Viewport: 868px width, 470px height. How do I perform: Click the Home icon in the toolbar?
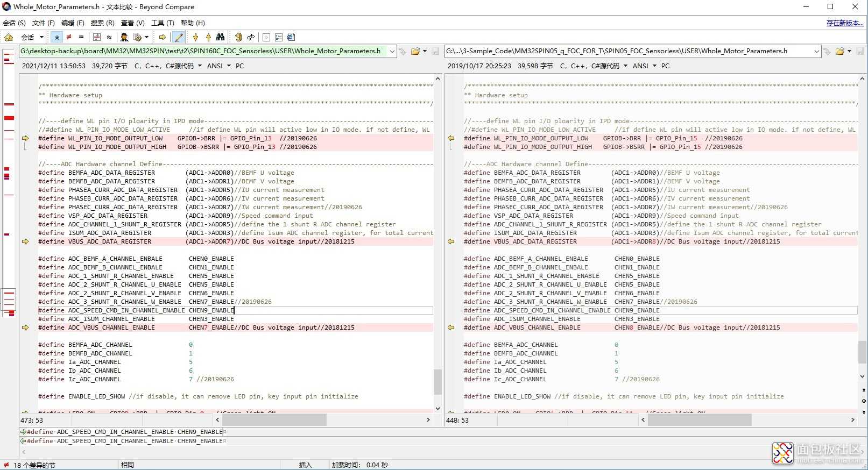pos(9,37)
